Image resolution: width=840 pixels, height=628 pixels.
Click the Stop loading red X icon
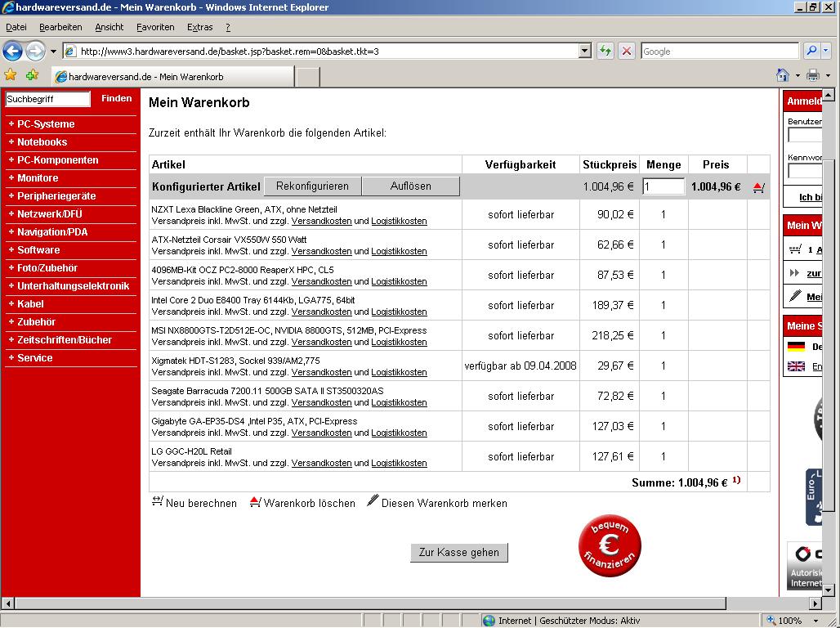626,52
